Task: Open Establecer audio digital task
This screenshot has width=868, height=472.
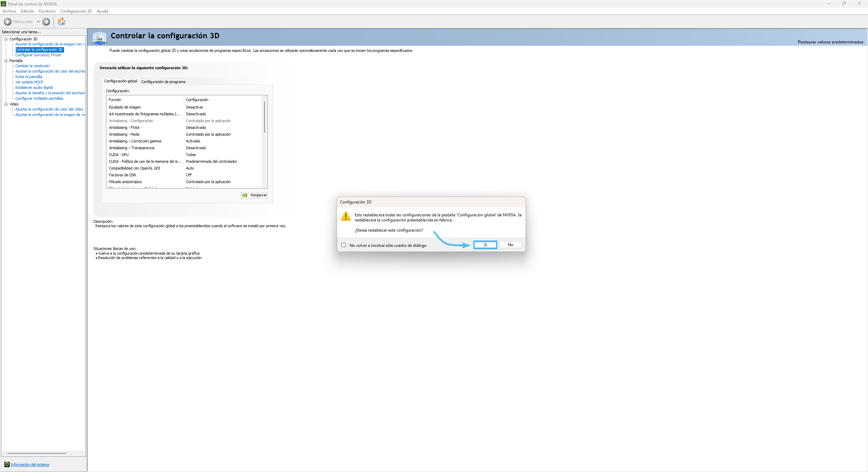Action: pyautogui.click(x=34, y=87)
